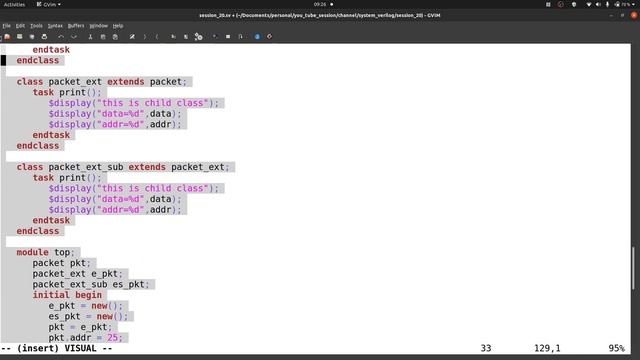Image resolution: width=640 pixels, height=360 pixels.
Task: Paste from clipboard via toolbar icon
Action: tap(115, 37)
